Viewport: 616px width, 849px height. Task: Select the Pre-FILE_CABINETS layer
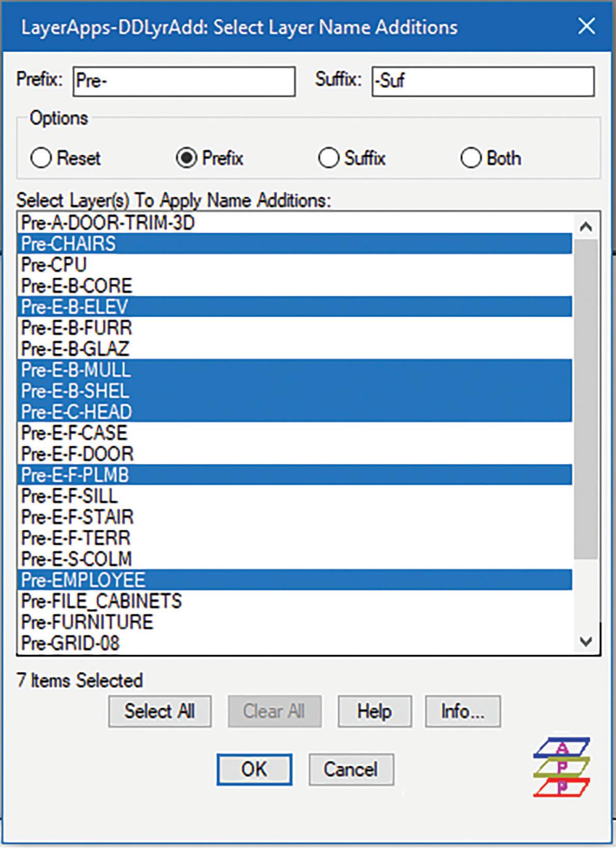tap(295, 601)
